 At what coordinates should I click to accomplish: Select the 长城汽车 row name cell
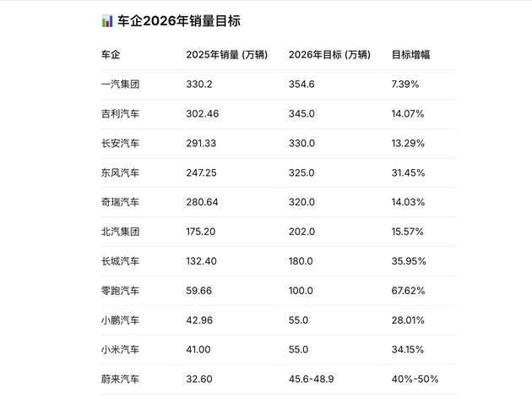[x=120, y=262]
